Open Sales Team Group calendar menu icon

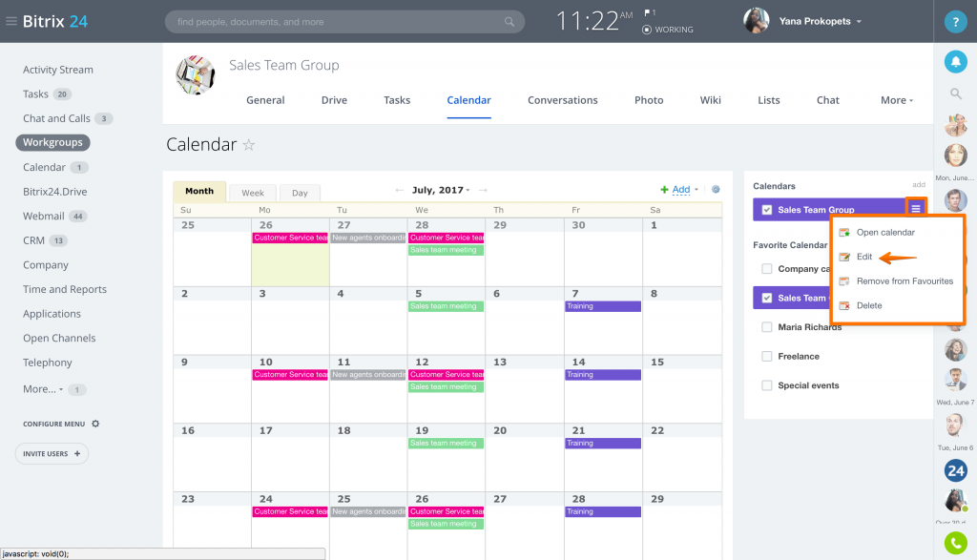[x=915, y=209]
